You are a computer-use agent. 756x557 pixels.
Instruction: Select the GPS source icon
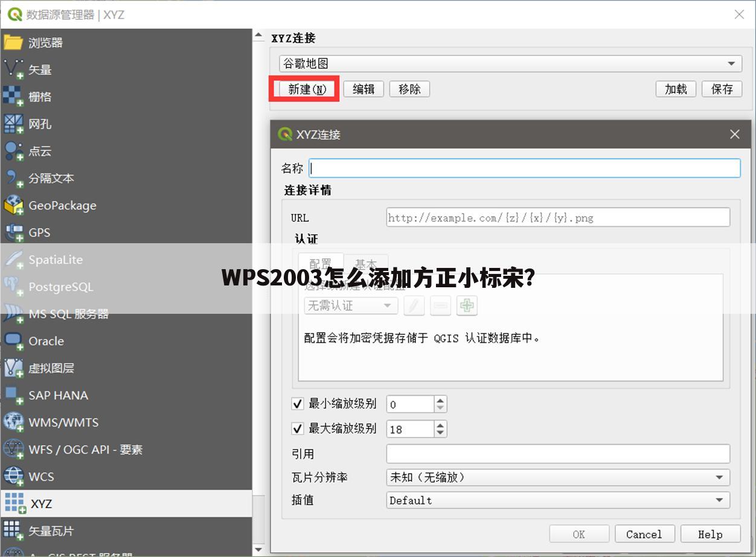pyautogui.click(x=13, y=232)
